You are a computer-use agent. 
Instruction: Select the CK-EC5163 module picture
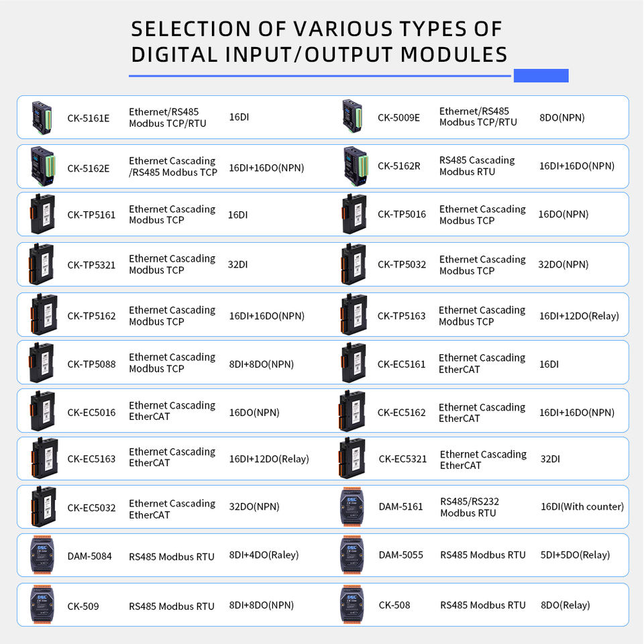pyautogui.click(x=42, y=459)
